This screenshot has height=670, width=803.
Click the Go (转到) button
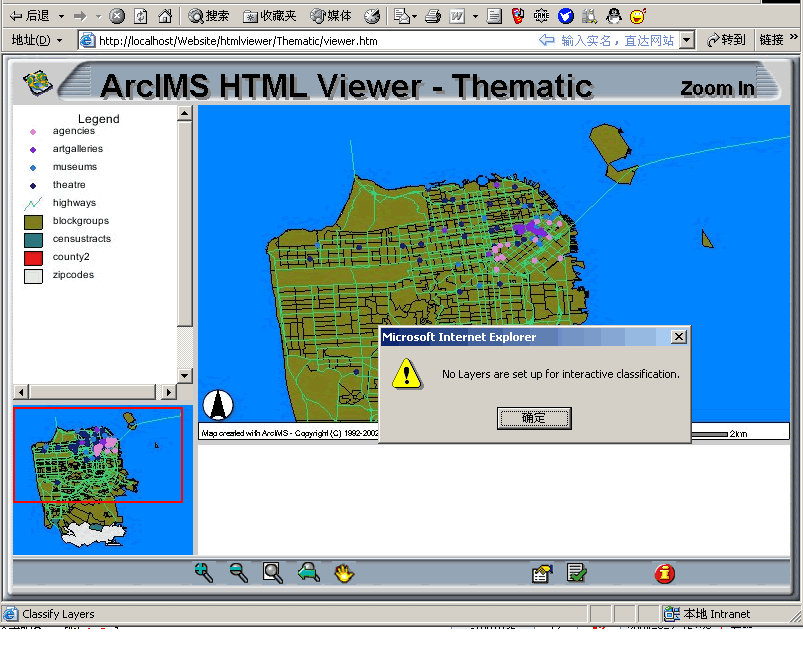726,40
